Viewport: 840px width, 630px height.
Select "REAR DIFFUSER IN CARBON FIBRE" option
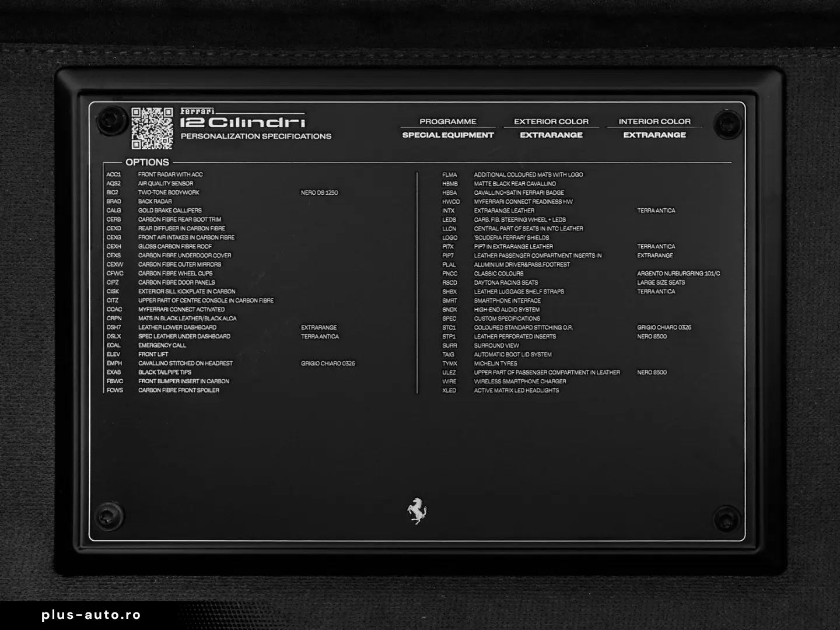(181, 229)
